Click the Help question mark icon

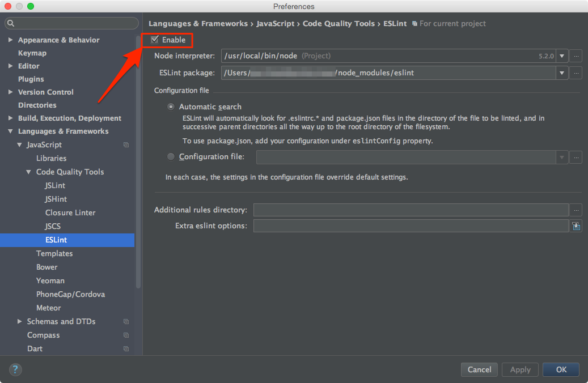tap(15, 369)
